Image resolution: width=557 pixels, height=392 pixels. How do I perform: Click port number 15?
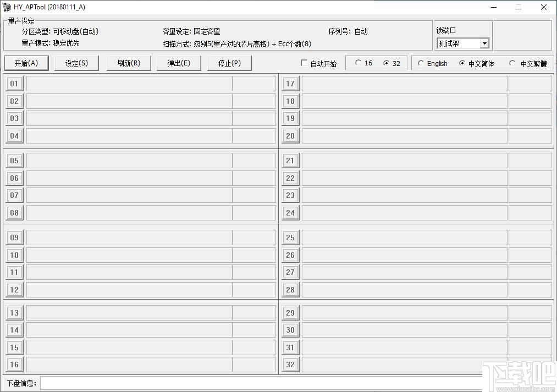14,347
